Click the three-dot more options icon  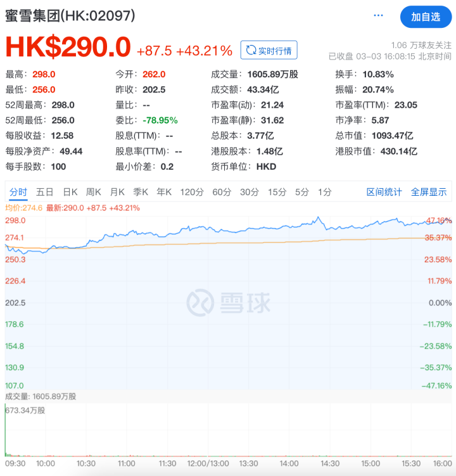(379, 15)
